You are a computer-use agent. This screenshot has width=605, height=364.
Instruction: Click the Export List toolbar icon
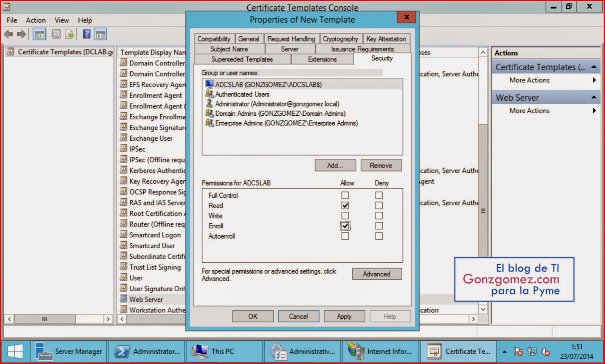click(69, 34)
